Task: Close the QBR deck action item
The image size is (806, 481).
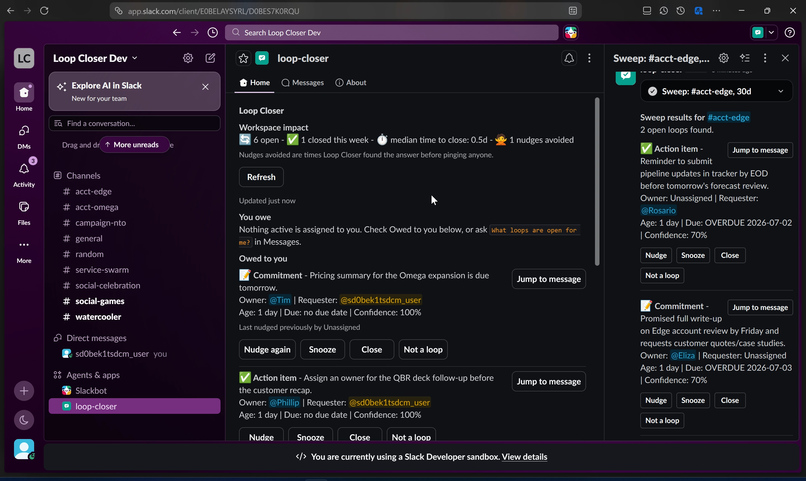Action: coord(360,435)
